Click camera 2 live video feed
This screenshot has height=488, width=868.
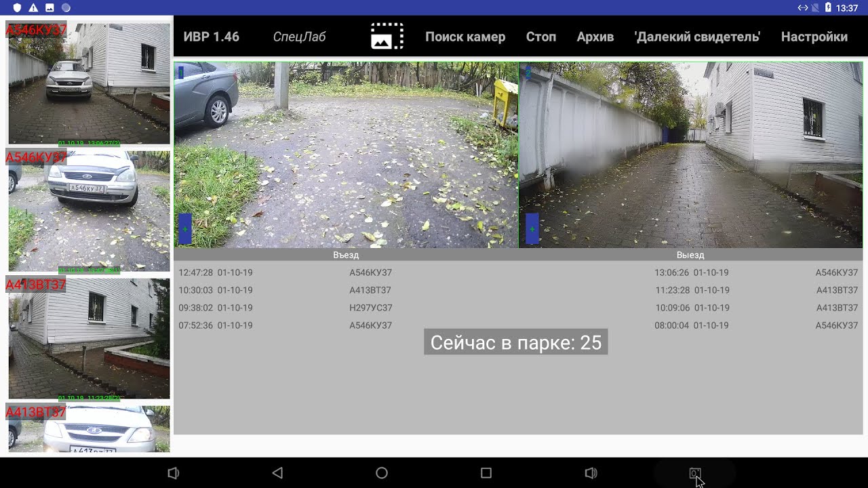(x=691, y=155)
